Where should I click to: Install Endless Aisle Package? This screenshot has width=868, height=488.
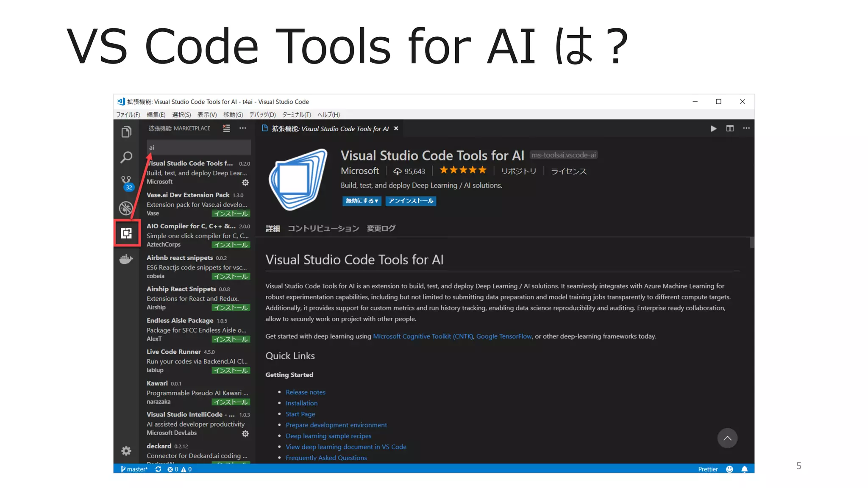coord(231,339)
